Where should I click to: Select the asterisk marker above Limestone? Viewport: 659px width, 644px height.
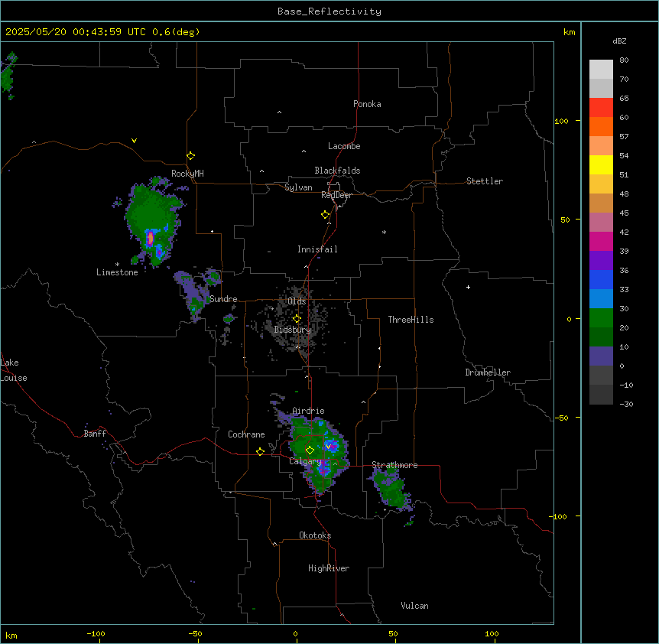(117, 265)
